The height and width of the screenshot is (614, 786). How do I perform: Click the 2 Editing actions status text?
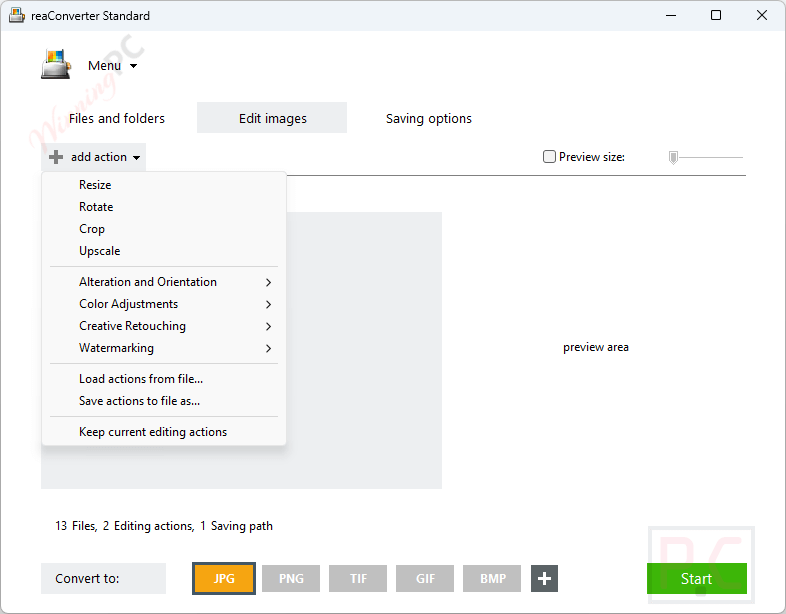(x=148, y=526)
